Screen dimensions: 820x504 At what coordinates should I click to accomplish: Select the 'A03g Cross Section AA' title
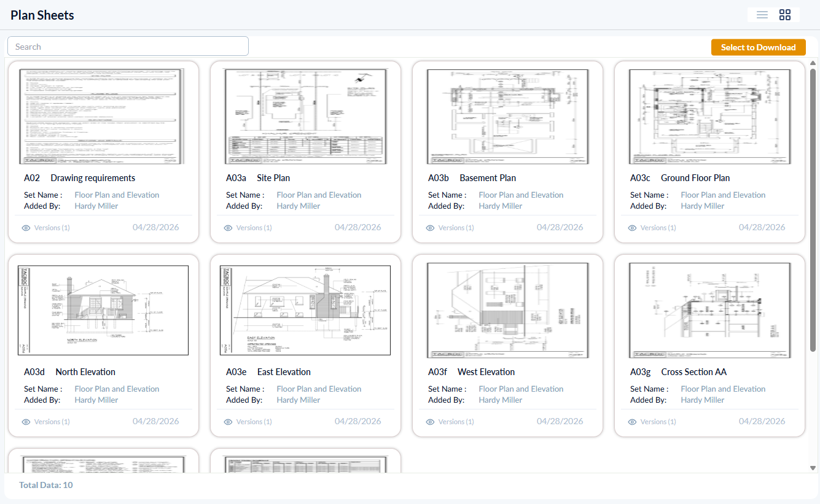pos(678,372)
